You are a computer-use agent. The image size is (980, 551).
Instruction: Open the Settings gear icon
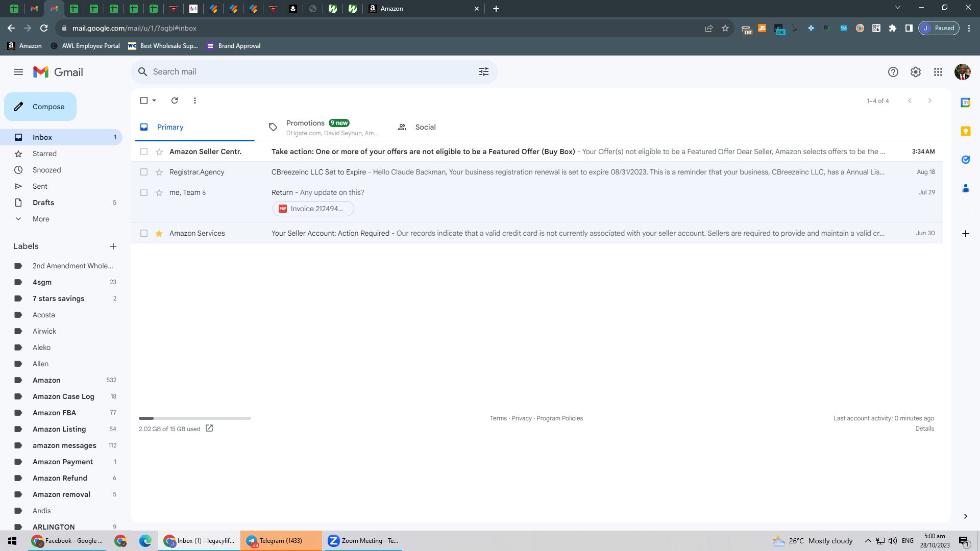[916, 72]
